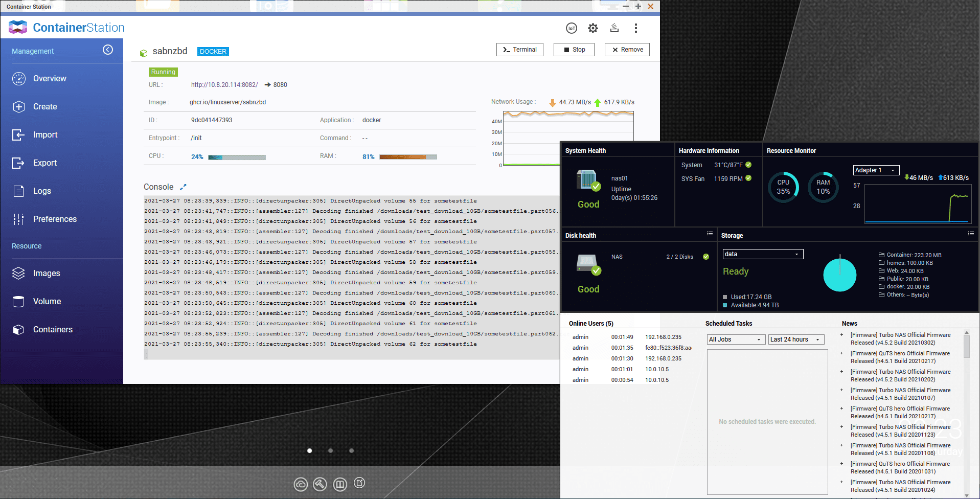Open the All Jobs dropdown
Image resolution: width=980 pixels, height=499 pixels.
point(736,339)
